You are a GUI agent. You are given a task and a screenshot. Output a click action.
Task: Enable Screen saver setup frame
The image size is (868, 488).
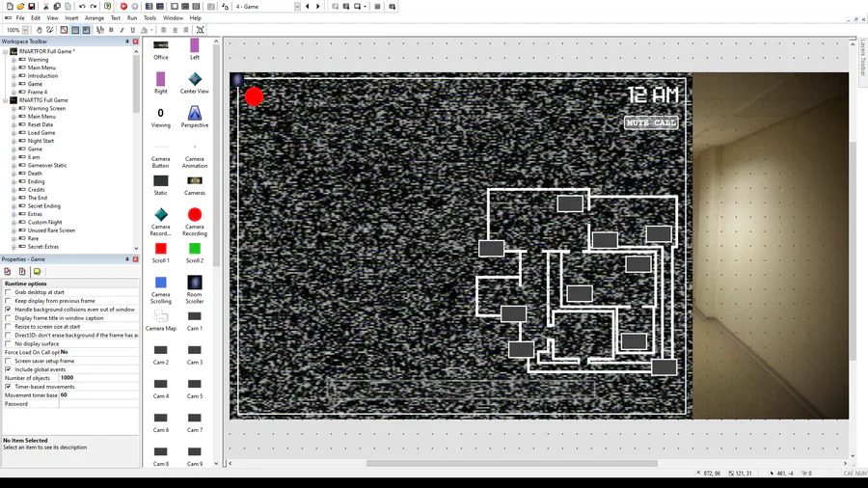[8, 361]
